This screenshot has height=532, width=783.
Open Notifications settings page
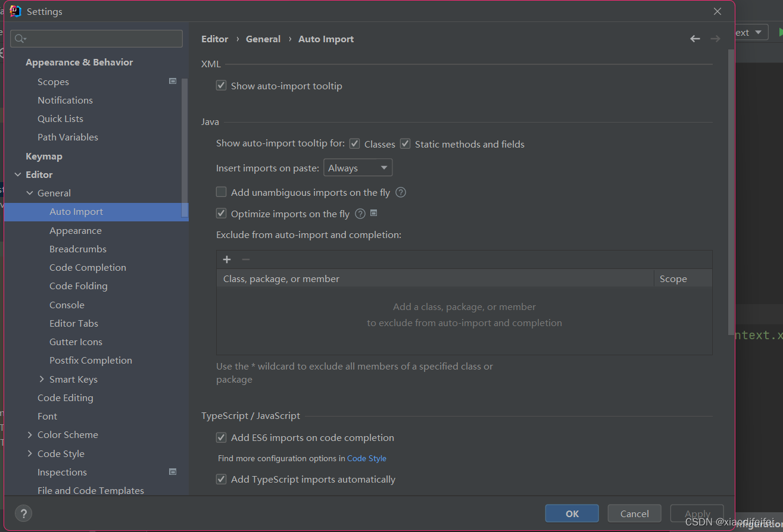(65, 100)
